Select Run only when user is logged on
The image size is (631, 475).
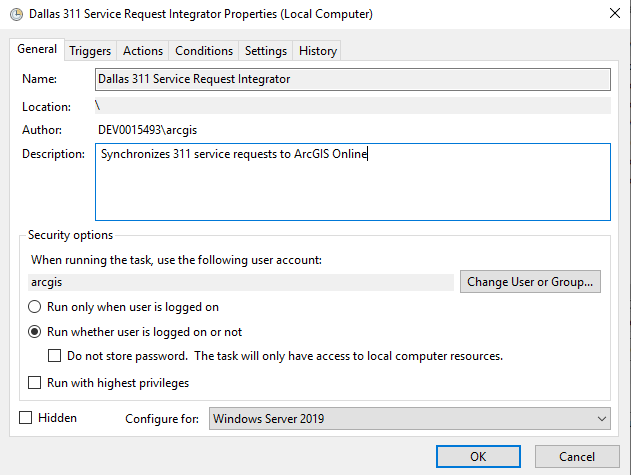tap(35, 307)
